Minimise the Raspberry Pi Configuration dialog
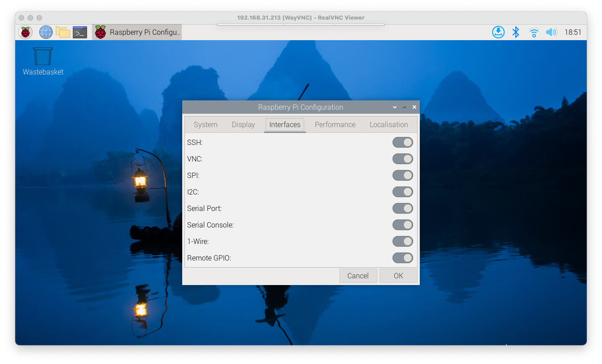The height and width of the screenshot is (364, 602). pyautogui.click(x=395, y=107)
